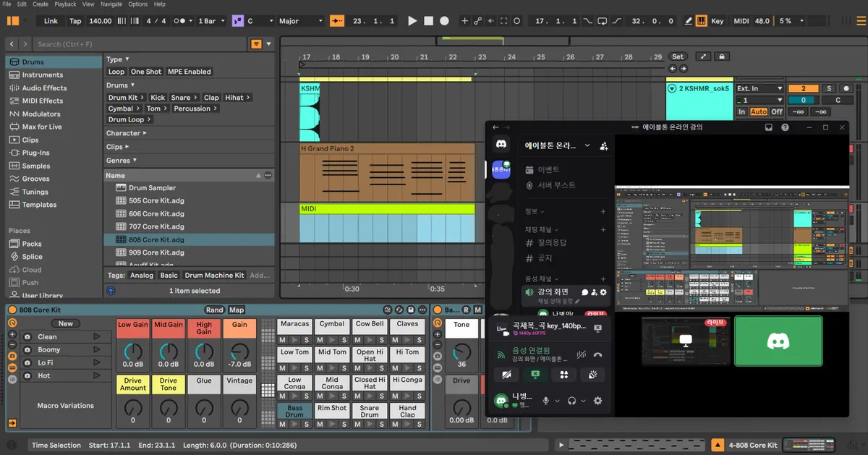Open Discord home direct messages icon
The image size is (868, 455).
pos(501,145)
